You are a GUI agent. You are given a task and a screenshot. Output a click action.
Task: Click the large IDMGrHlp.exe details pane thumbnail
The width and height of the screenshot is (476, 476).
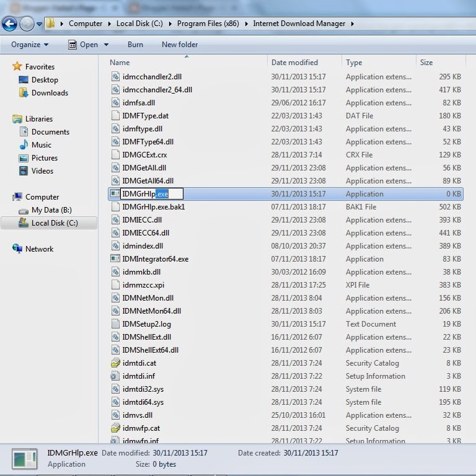25,459
